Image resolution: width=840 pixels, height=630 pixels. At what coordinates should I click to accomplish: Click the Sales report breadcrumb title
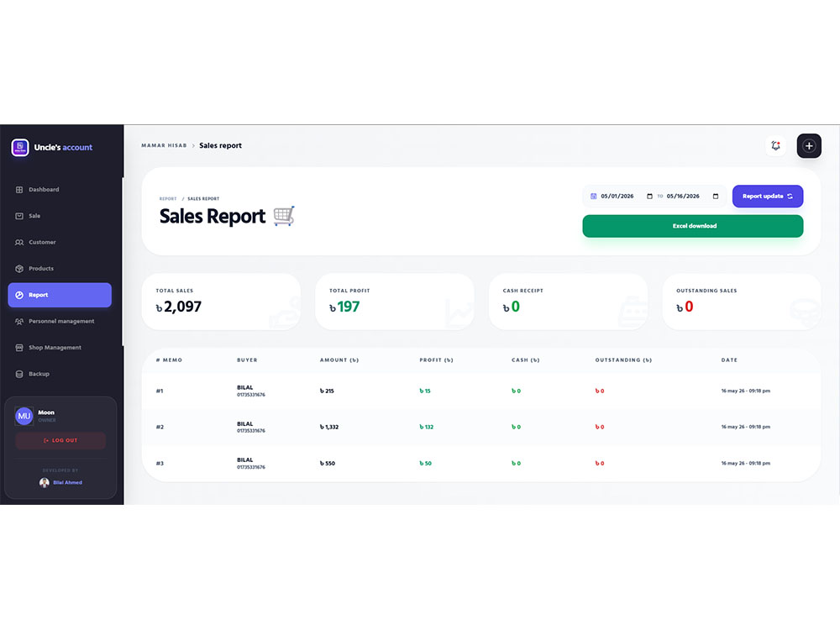coord(220,145)
